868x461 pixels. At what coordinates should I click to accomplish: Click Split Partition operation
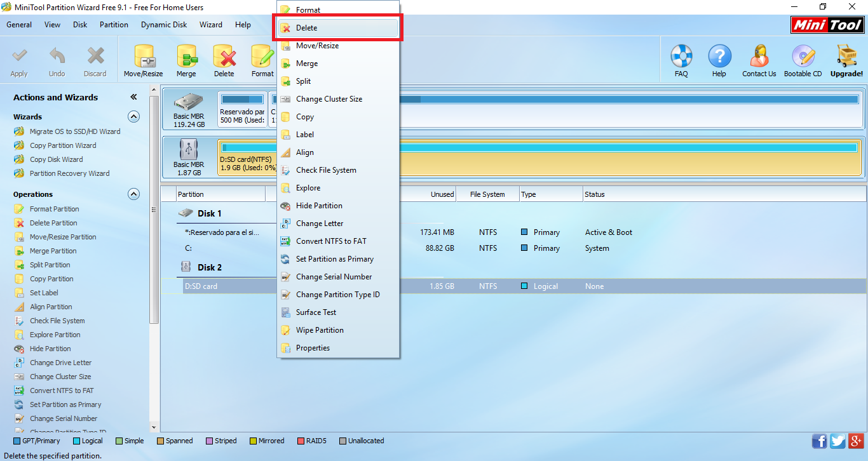(42, 265)
